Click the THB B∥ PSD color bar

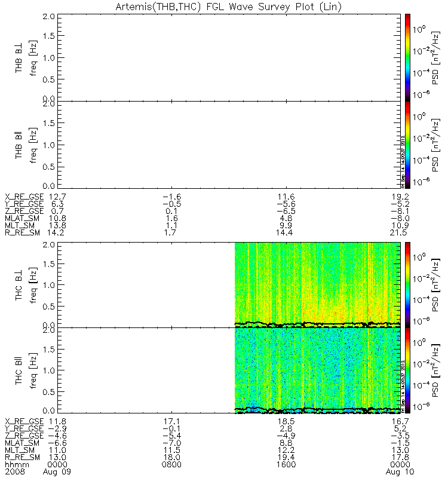pos(407,145)
